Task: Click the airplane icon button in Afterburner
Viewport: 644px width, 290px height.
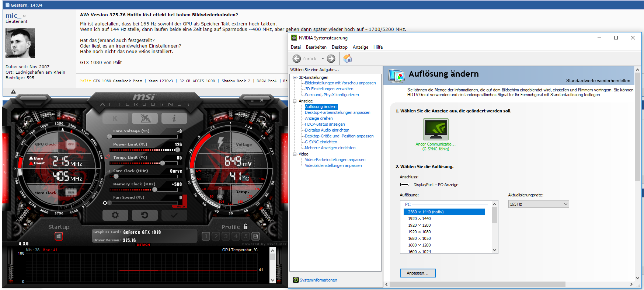Action: pyautogui.click(x=145, y=118)
